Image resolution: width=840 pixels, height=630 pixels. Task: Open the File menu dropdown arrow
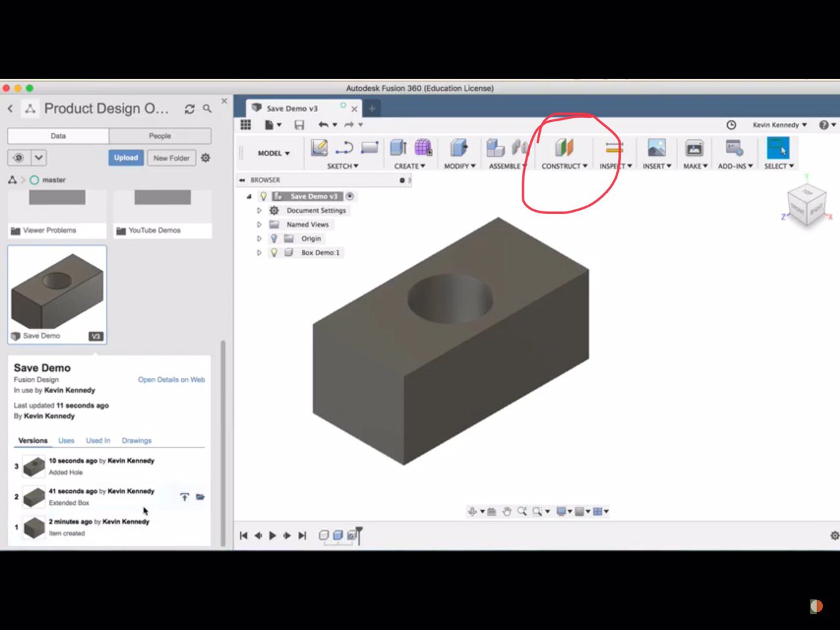coord(279,125)
